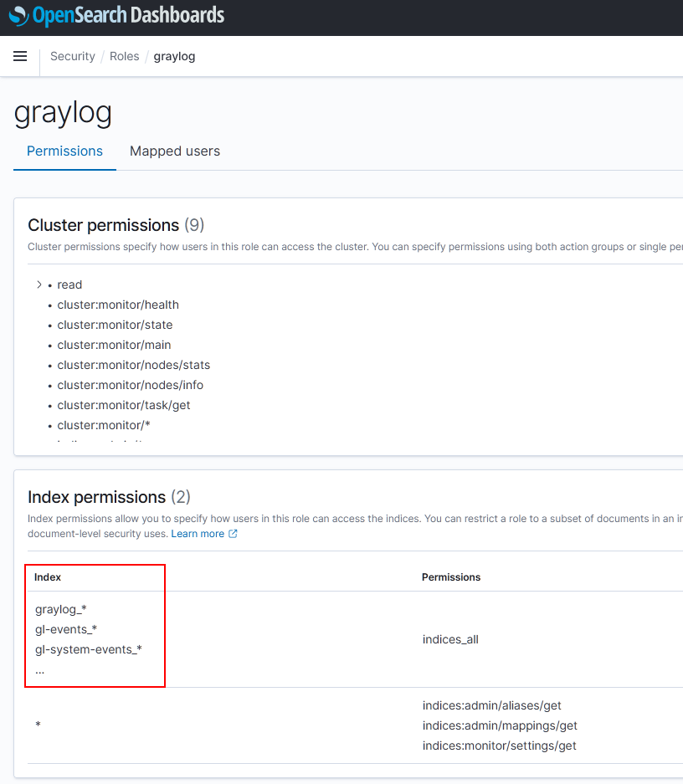
Task: Open the hamburger navigation menu
Action: click(20, 56)
